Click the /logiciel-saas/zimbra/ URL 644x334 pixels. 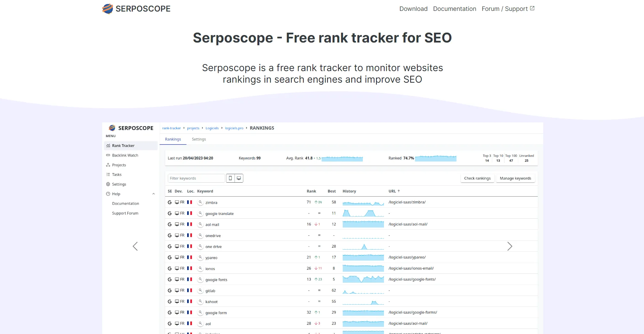[x=407, y=202]
